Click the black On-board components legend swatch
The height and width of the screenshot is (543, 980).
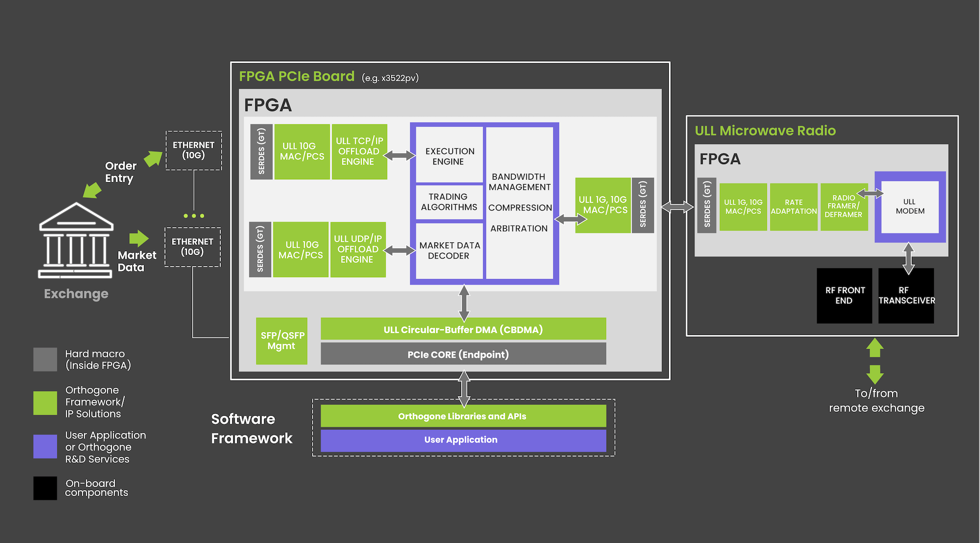[x=45, y=488]
